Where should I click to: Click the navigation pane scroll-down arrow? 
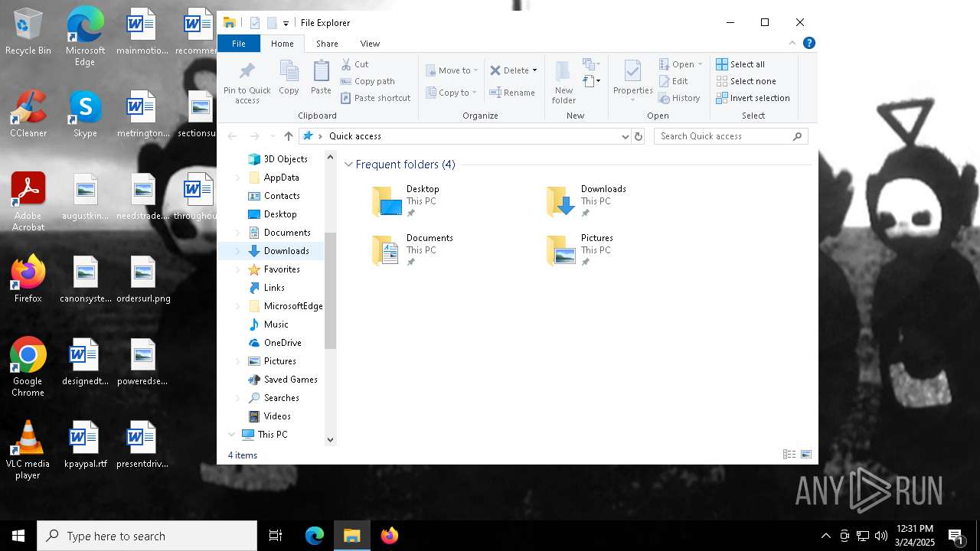(331, 440)
